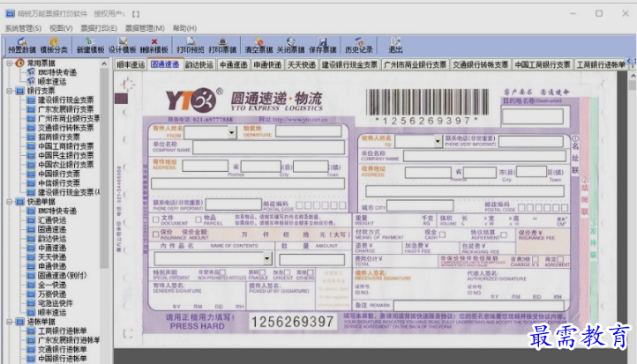Viewport: 637px width, 364px height.
Task: Open the 视图(V) menu
Action: click(x=61, y=28)
